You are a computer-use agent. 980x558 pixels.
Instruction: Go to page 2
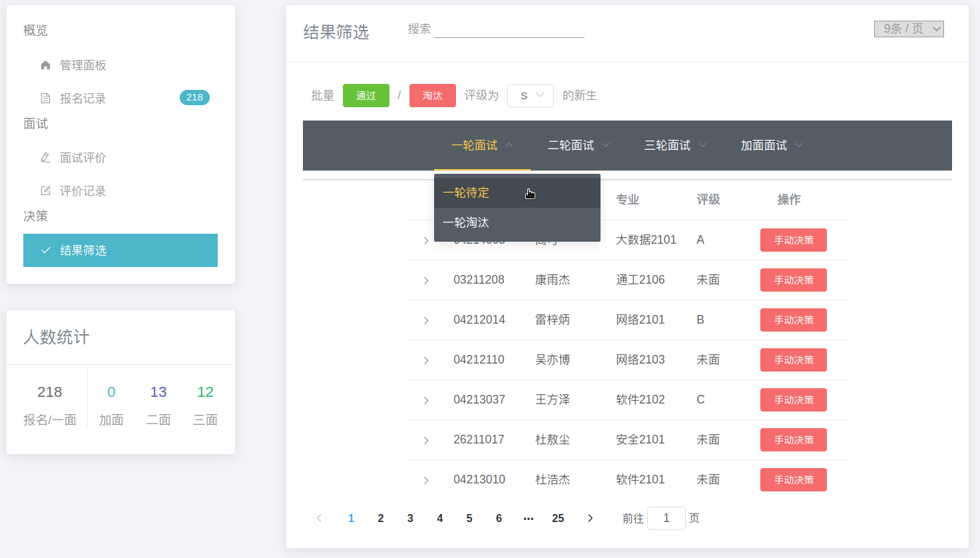coord(381,518)
